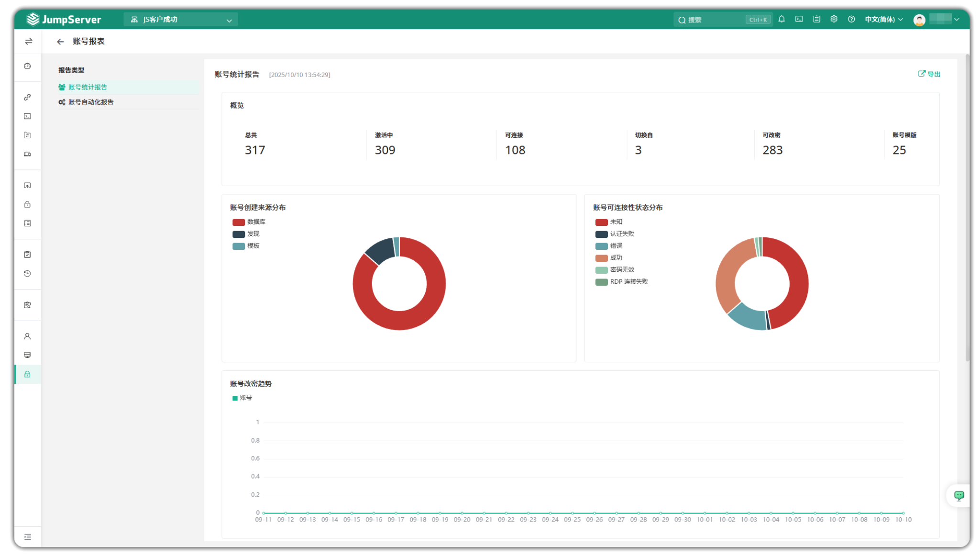
Task: Click the 导出 export link
Action: coord(929,74)
